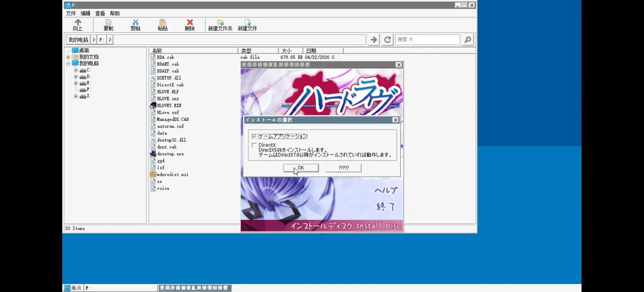644x292 pixels.
Task: Sort by the 名称 (Name) column header
Action: click(193, 51)
